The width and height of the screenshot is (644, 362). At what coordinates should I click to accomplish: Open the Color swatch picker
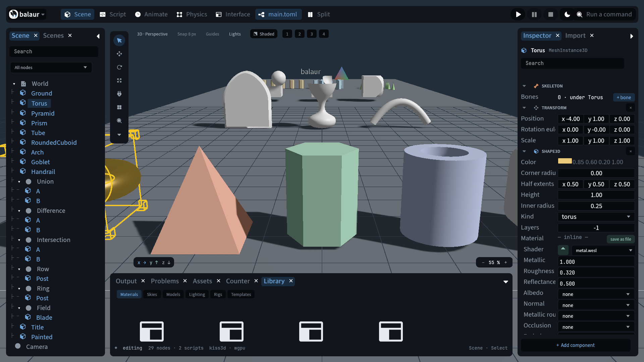click(565, 161)
